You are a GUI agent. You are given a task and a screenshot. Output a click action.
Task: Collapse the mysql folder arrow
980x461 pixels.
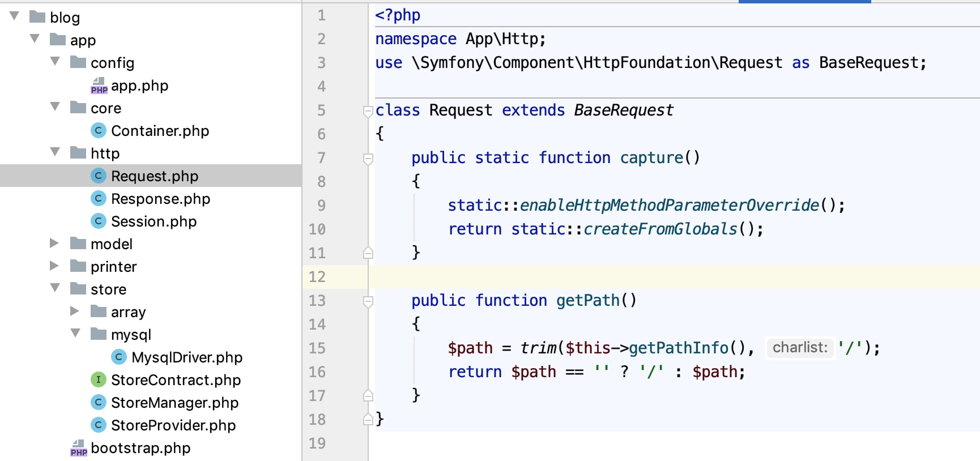coord(76,333)
